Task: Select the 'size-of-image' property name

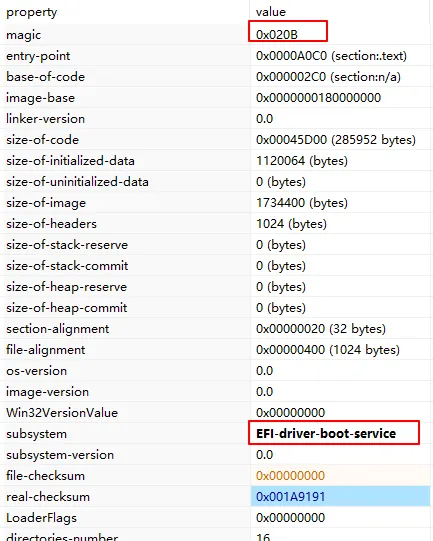Action: click(x=46, y=203)
